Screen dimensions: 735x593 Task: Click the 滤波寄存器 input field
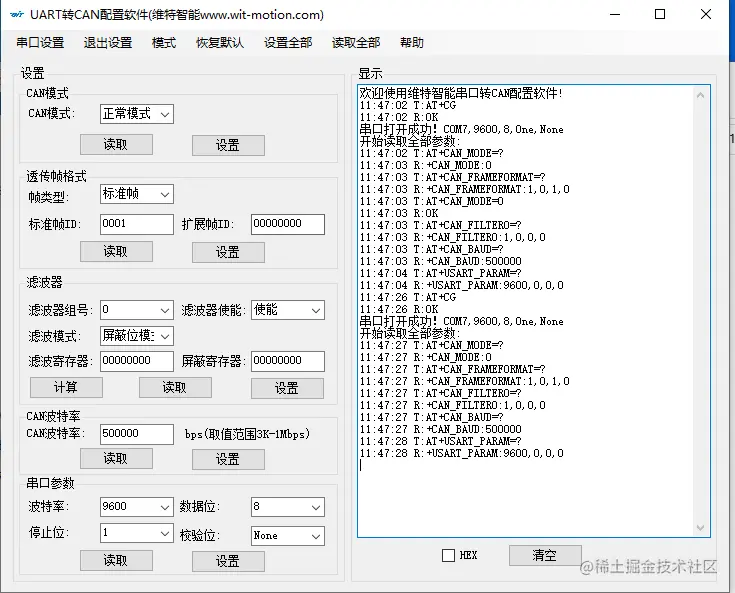coord(136,361)
